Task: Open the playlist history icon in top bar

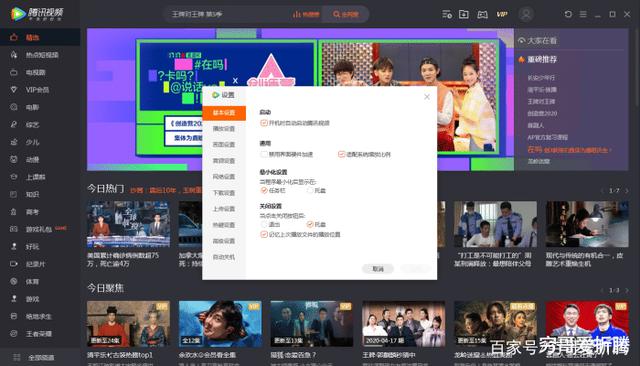Action: tap(447, 14)
